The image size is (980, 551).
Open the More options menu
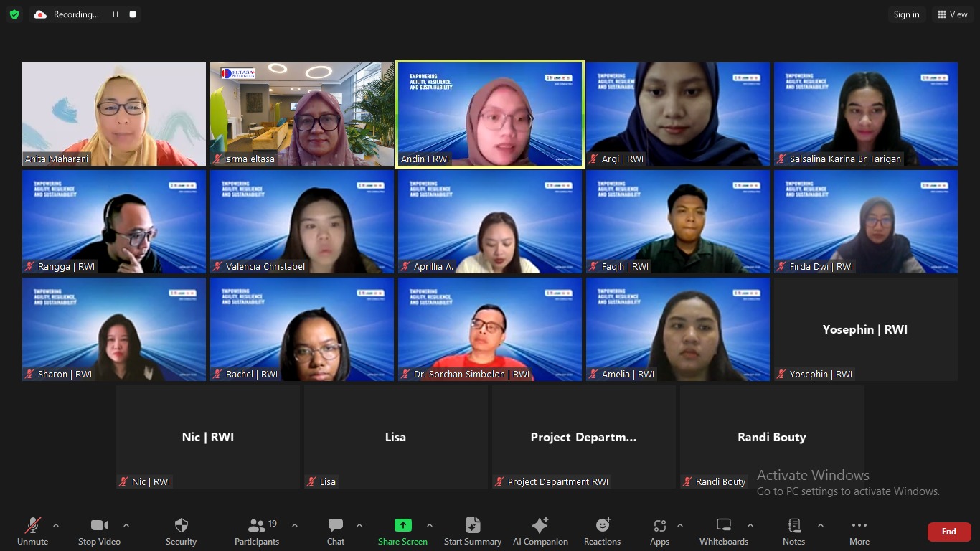859,531
